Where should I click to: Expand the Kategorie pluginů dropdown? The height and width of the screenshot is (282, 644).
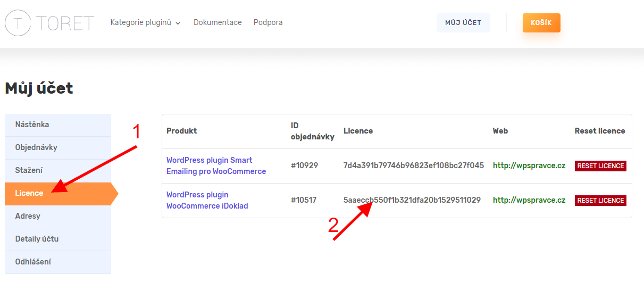pos(145,22)
